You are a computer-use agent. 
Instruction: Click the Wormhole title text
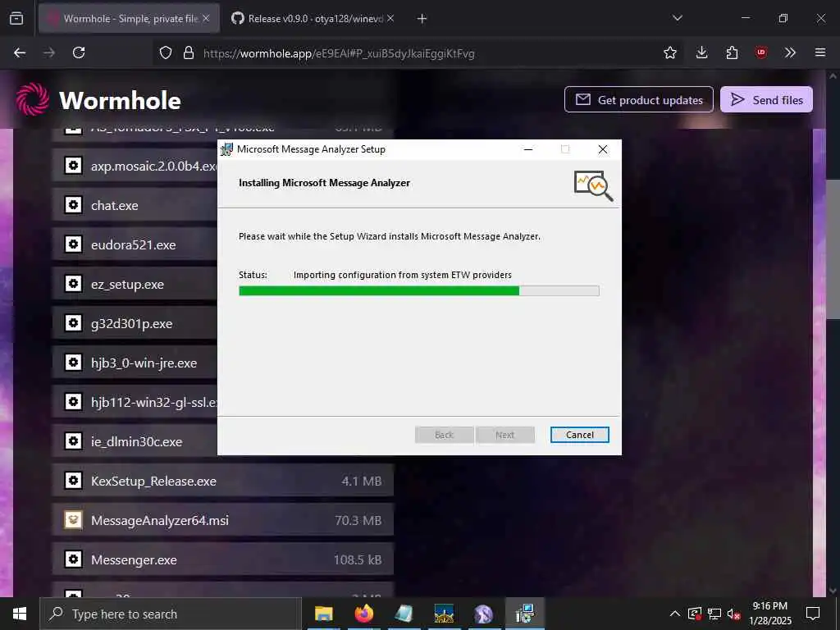(x=120, y=100)
